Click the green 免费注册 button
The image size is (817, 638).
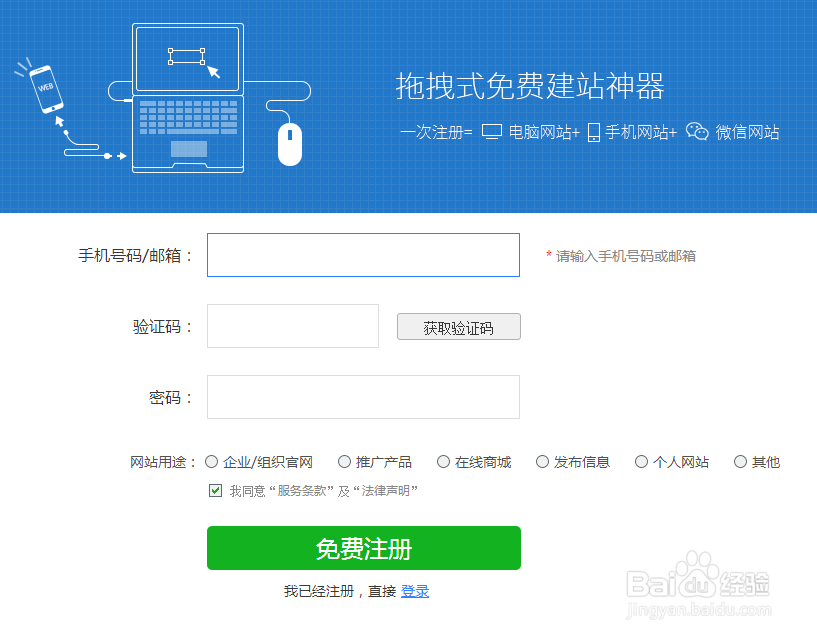pos(364,548)
